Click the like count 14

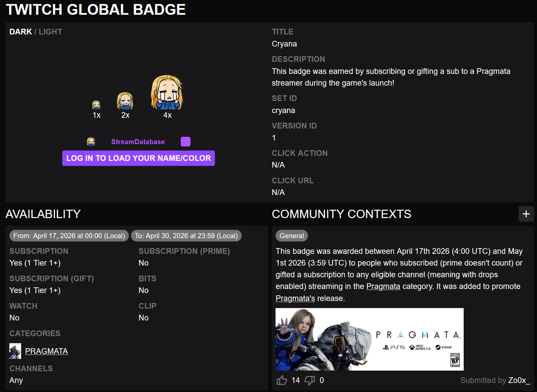tap(296, 380)
